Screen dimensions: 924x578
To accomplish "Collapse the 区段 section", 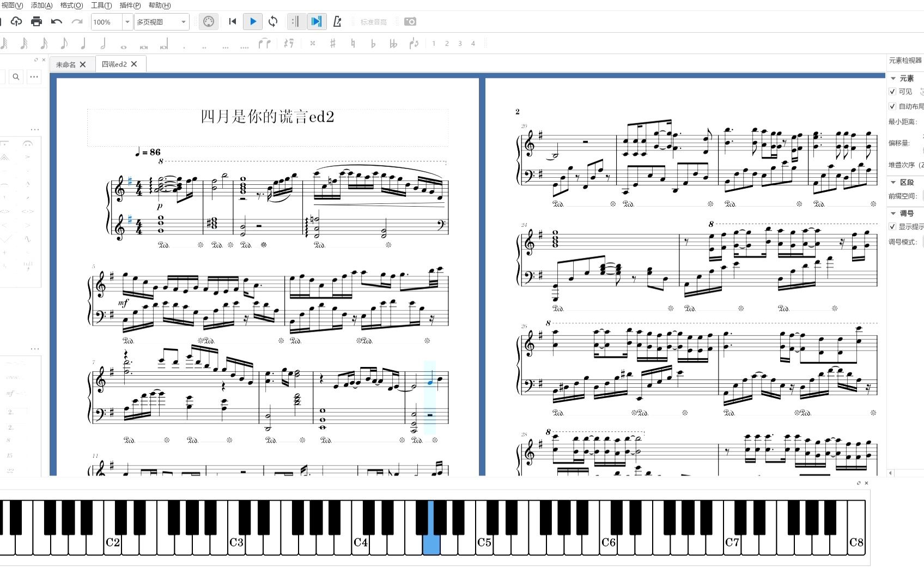I will point(893,182).
